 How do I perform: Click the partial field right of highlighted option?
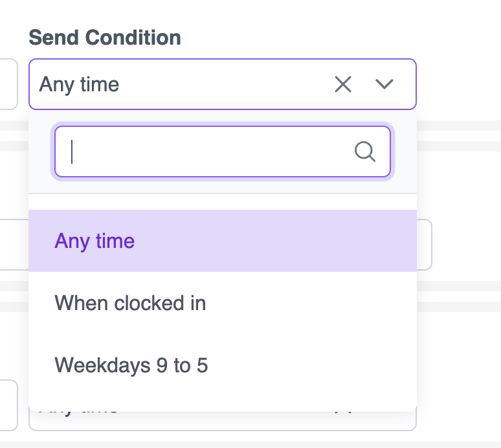425,245
